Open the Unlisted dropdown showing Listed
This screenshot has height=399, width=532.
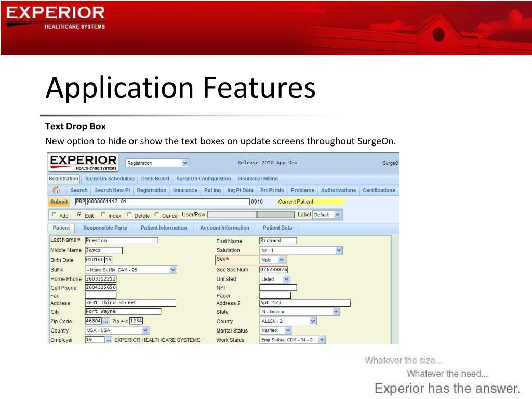[275, 279]
